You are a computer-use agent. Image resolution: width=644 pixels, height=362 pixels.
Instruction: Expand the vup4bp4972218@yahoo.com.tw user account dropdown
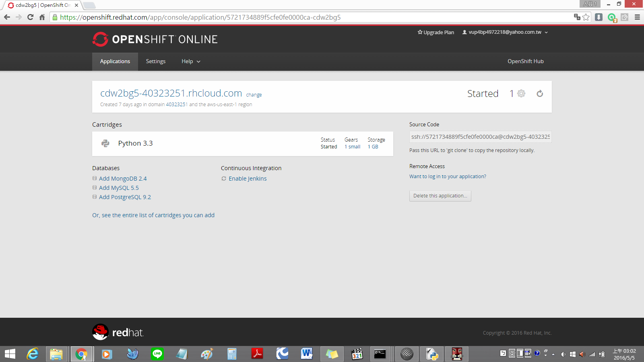coord(505,32)
